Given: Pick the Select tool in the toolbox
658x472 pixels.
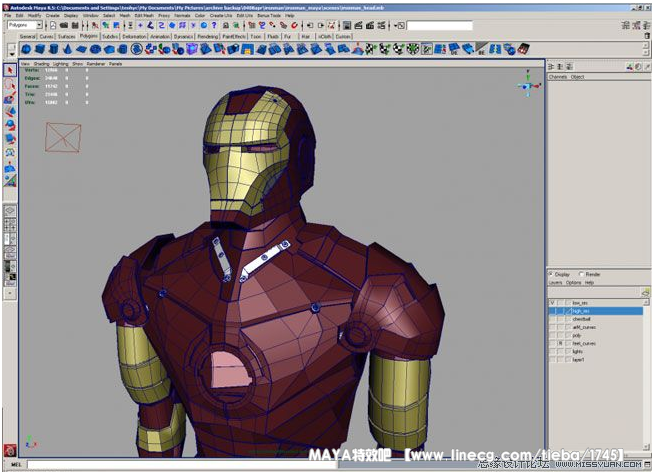Looking at the screenshot, I should tap(10, 70).
